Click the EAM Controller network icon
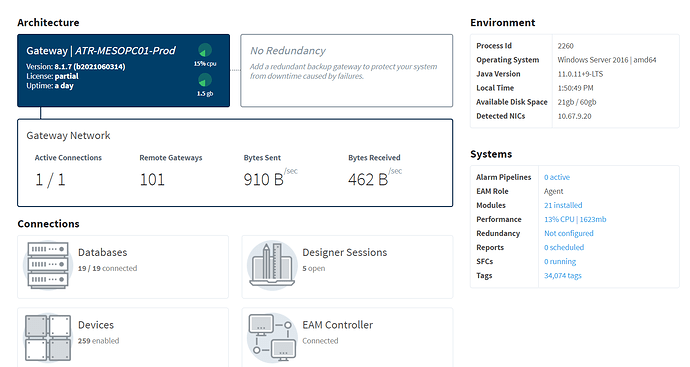The height and width of the screenshot is (367, 690). click(x=272, y=338)
